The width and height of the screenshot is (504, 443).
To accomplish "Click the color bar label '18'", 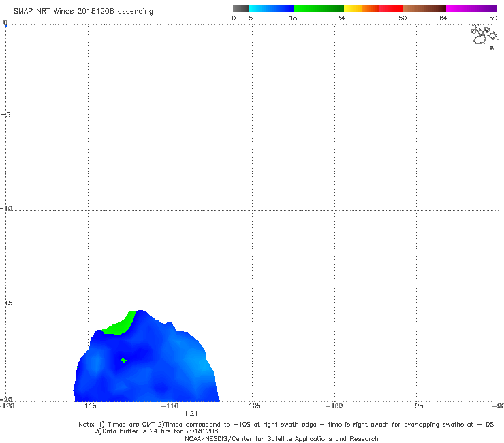I will (293, 18).
